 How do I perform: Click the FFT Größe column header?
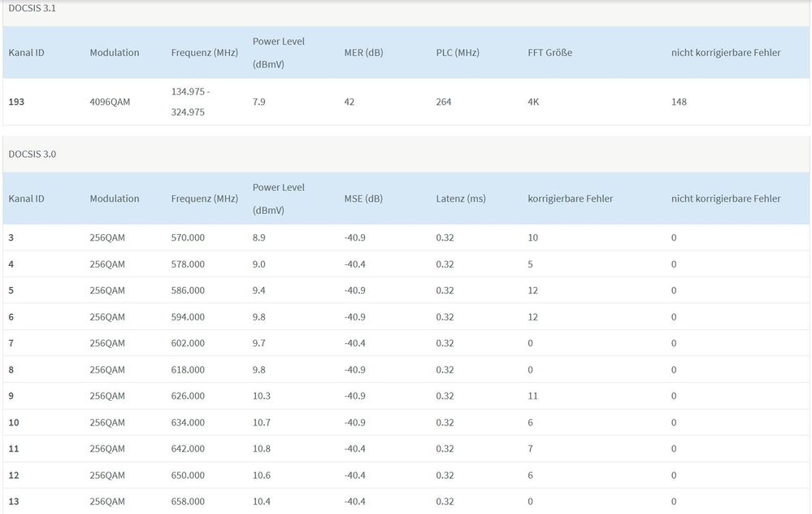coord(549,53)
